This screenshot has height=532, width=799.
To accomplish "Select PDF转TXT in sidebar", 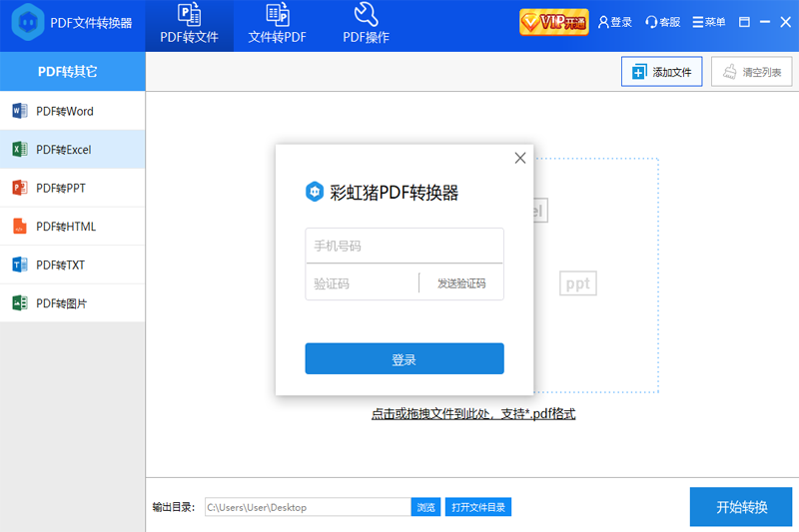I will 72,265.
